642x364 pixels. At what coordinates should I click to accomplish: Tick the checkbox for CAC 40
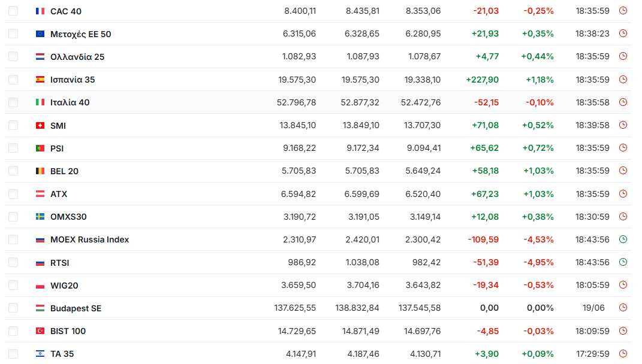click(x=13, y=11)
